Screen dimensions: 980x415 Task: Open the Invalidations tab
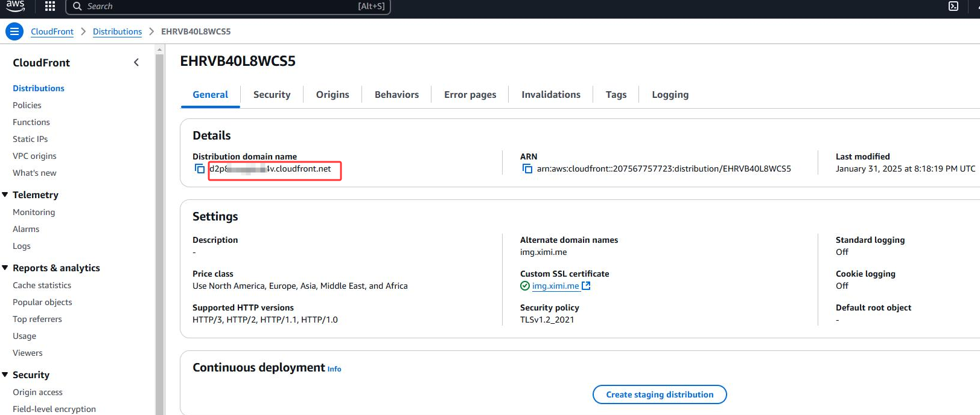pyautogui.click(x=551, y=95)
